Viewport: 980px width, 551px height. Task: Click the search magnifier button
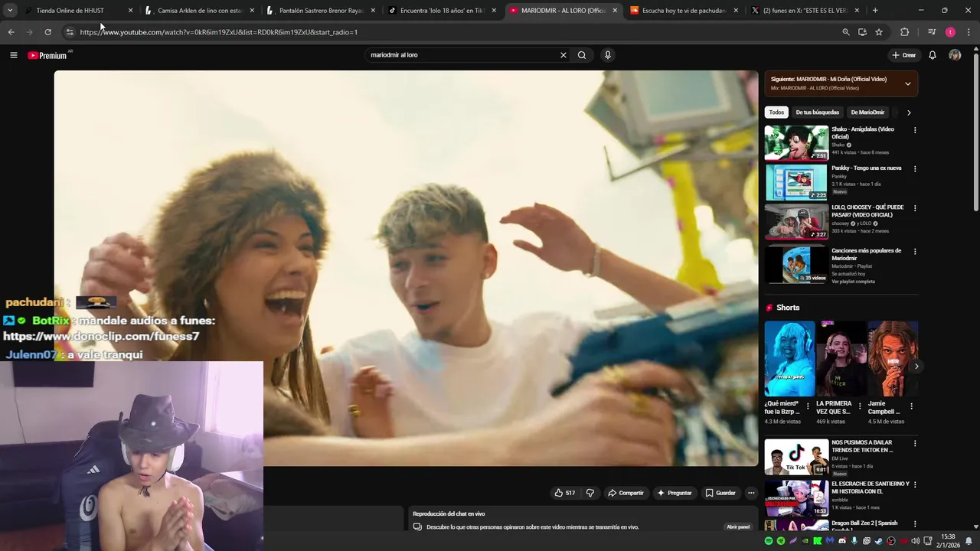click(582, 55)
